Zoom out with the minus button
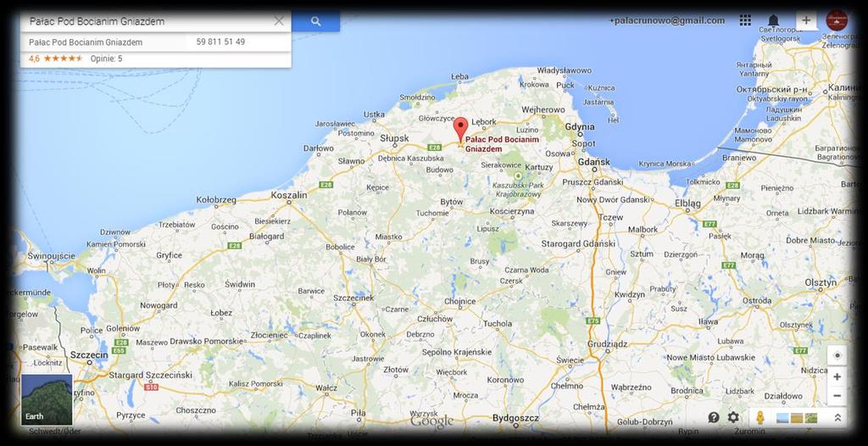 [x=837, y=396]
